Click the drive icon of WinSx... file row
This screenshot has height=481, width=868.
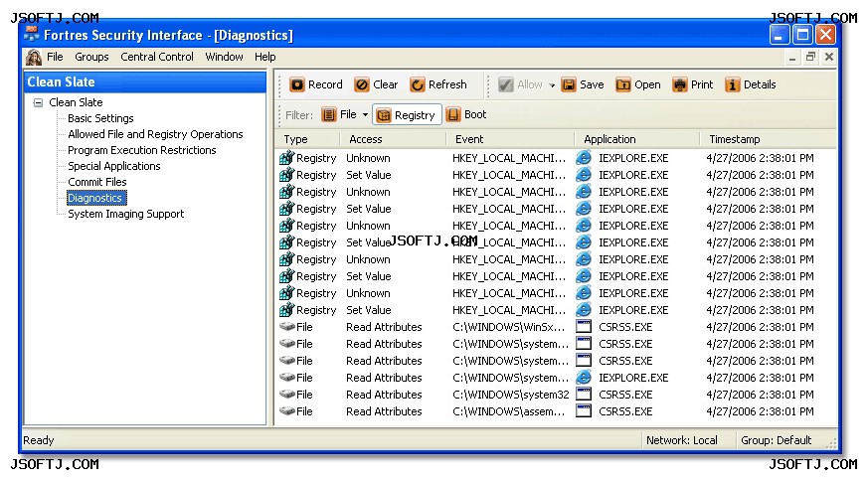coord(286,327)
